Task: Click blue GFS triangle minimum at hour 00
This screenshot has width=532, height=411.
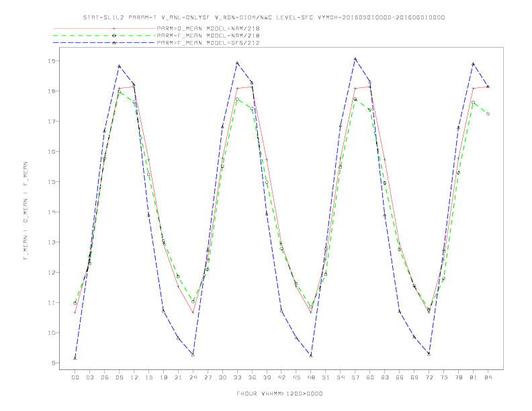Action: click(75, 359)
